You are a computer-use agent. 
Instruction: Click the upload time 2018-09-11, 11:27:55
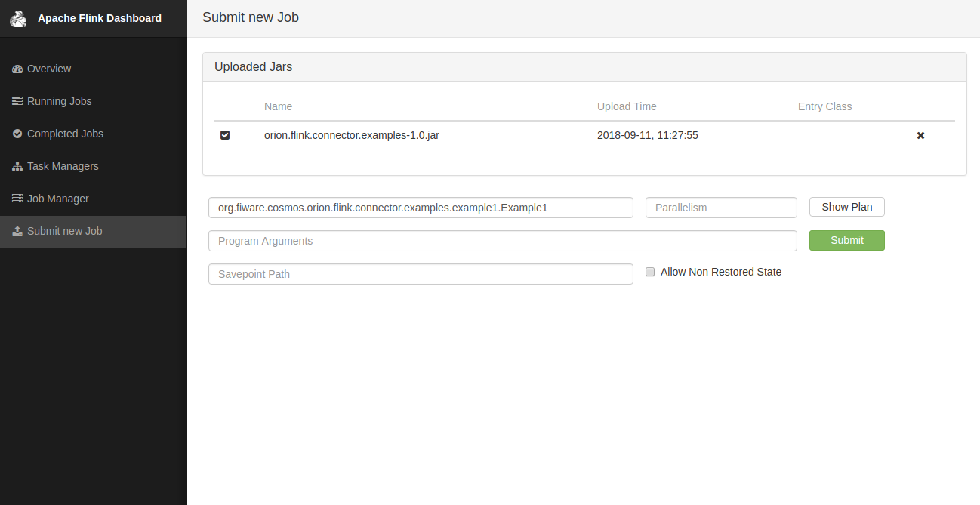pos(648,135)
